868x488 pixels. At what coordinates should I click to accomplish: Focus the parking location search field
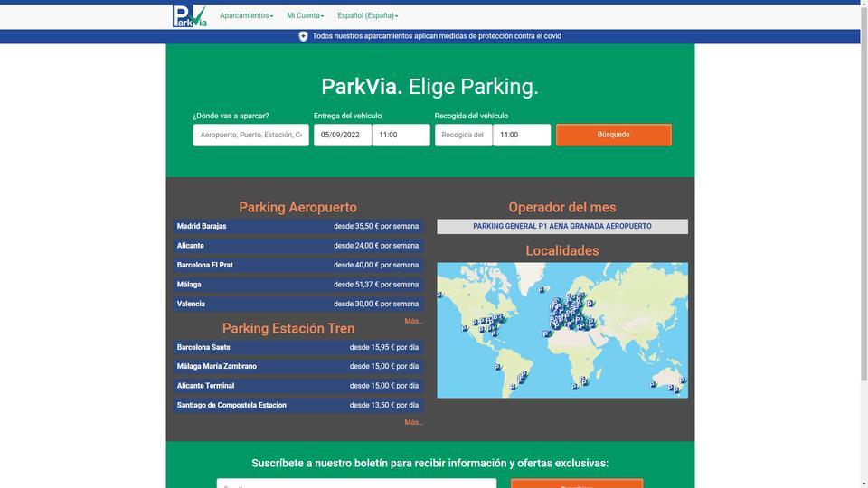[250, 135]
